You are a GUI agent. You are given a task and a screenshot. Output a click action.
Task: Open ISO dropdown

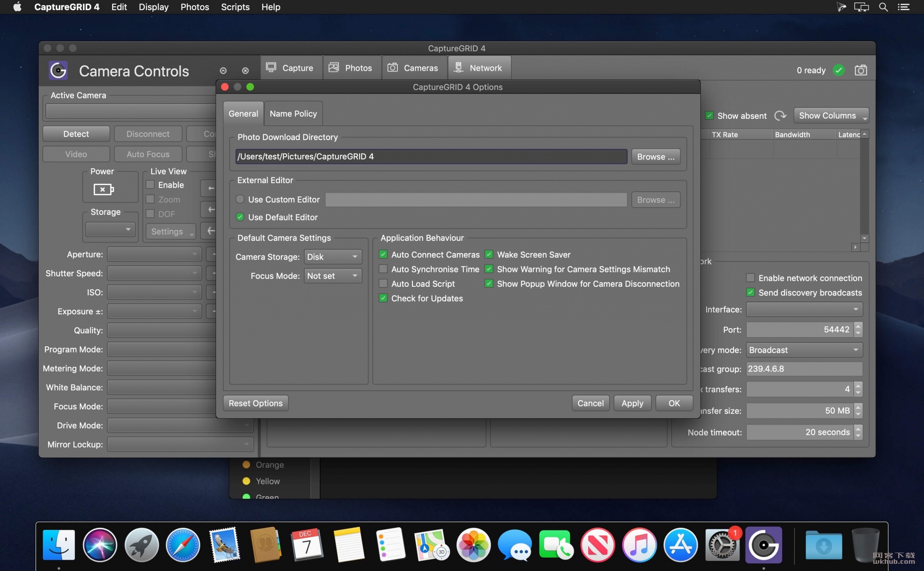pos(154,292)
